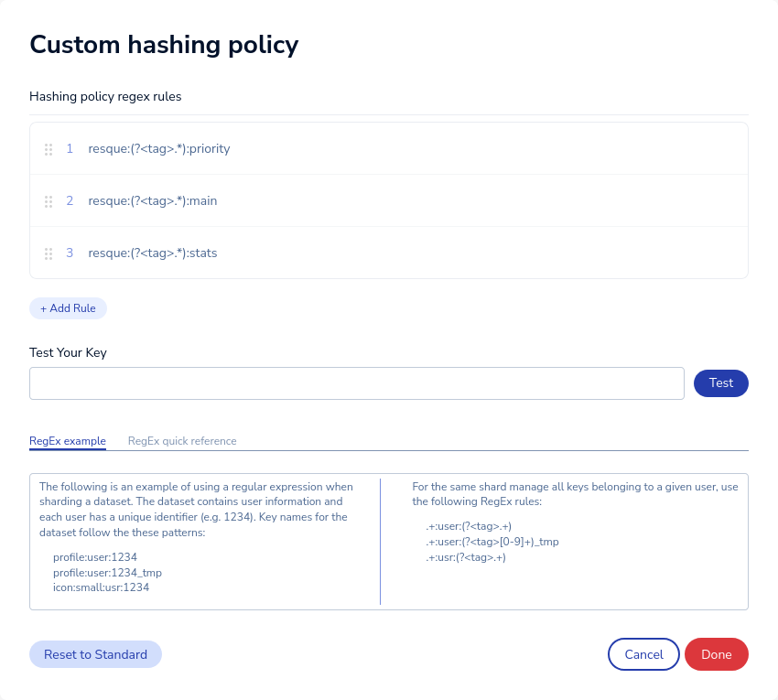This screenshot has height=700, width=778.
Task: Open the RegEx quick reference tab
Action: click(182, 441)
